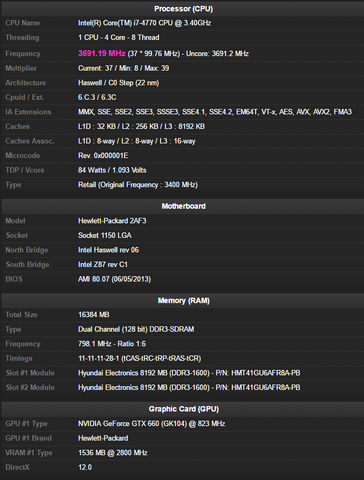
Task: Select the Slot #2 Module Hyundai Electronics value
Action: coord(189,388)
